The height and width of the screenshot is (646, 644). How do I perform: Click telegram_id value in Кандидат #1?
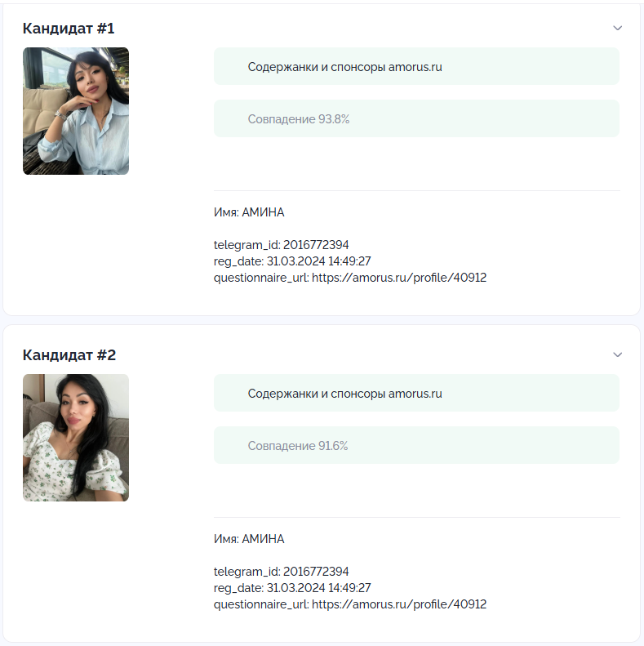pyautogui.click(x=316, y=245)
